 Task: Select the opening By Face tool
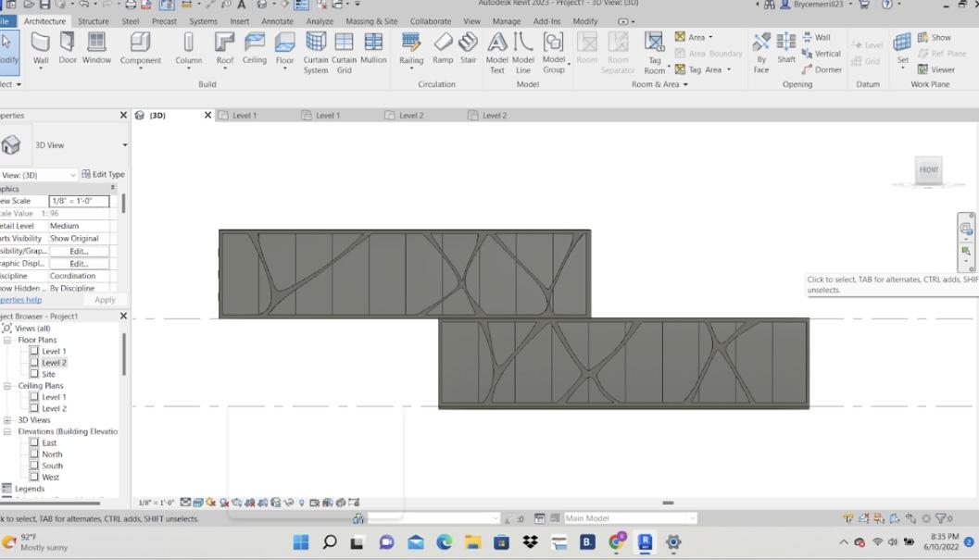pyautogui.click(x=761, y=53)
